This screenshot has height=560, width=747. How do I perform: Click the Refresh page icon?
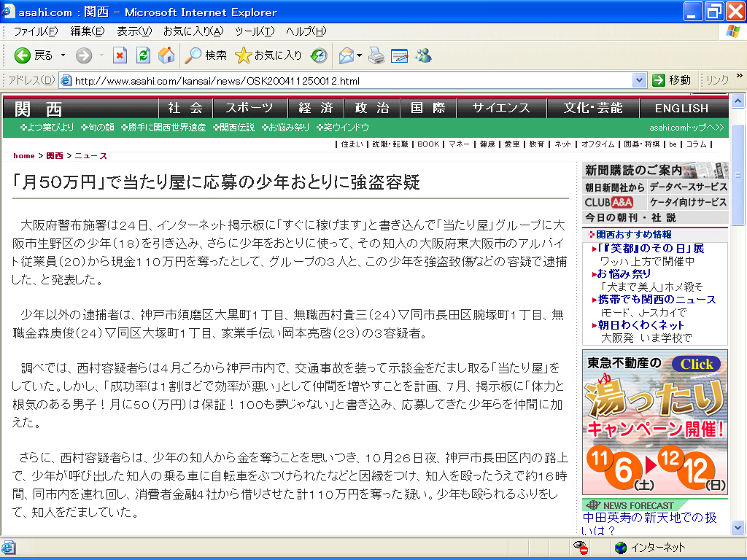tap(143, 55)
